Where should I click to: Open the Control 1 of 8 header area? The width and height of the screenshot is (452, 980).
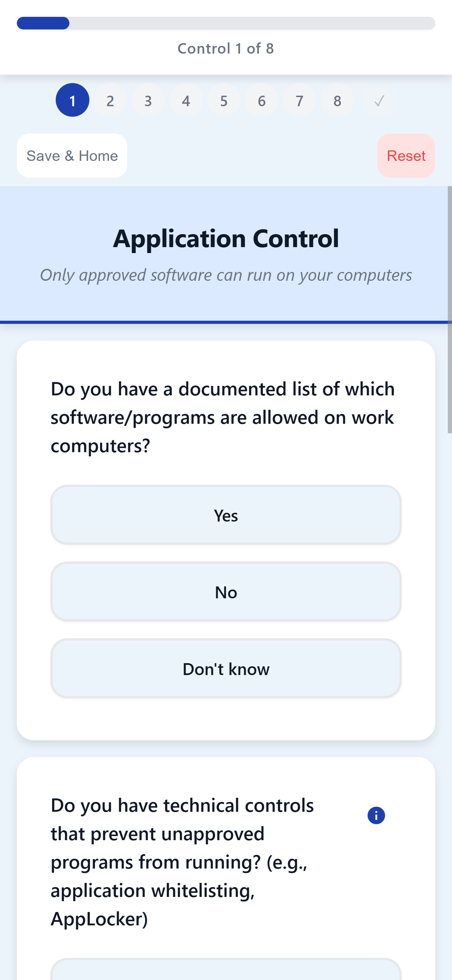pos(226,48)
